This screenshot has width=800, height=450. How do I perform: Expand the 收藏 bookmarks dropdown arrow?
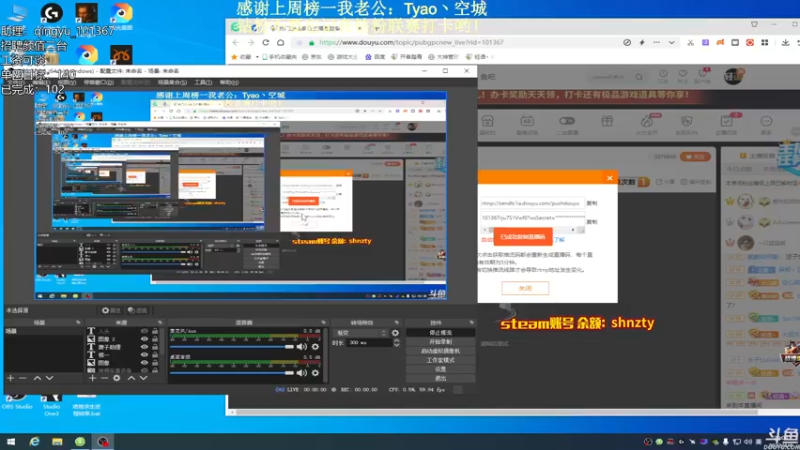pyautogui.click(x=257, y=57)
